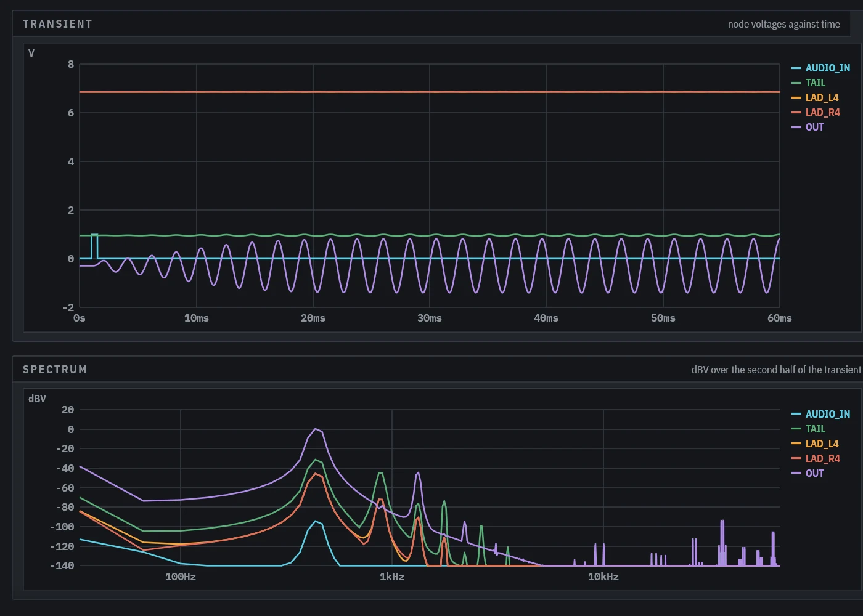The image size is (863, 616).
Task: Select the 'node voltages against time' caption
Action: coord(783,24)
